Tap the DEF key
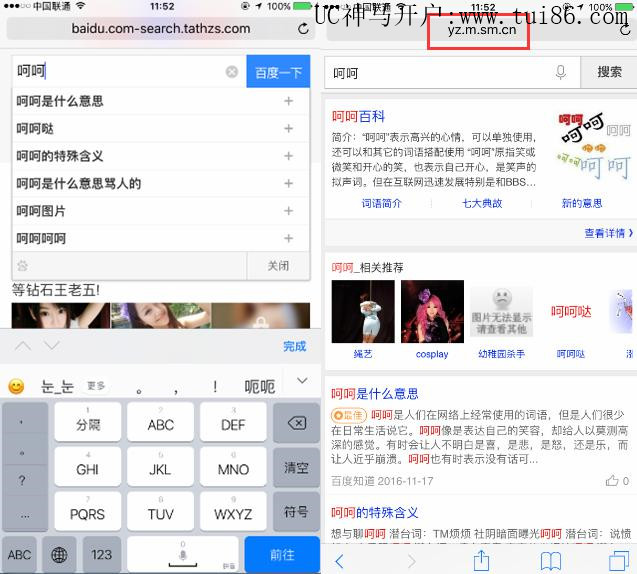Viewport: 637px width, 574px height. (x=233, y=422)
